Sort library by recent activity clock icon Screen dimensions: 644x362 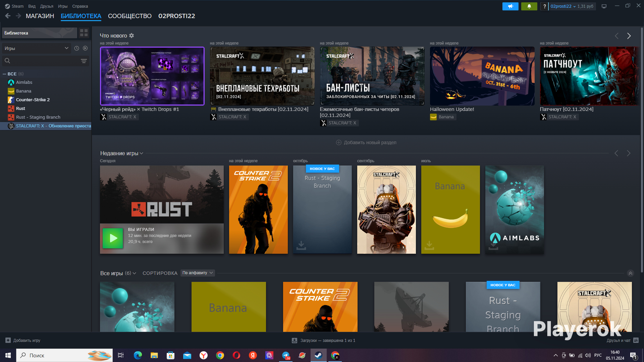pos(76,48)
